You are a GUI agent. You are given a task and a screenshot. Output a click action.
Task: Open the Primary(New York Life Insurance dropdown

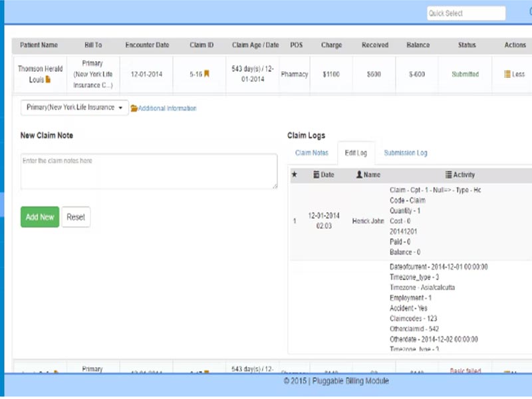[x=74, y=108]
